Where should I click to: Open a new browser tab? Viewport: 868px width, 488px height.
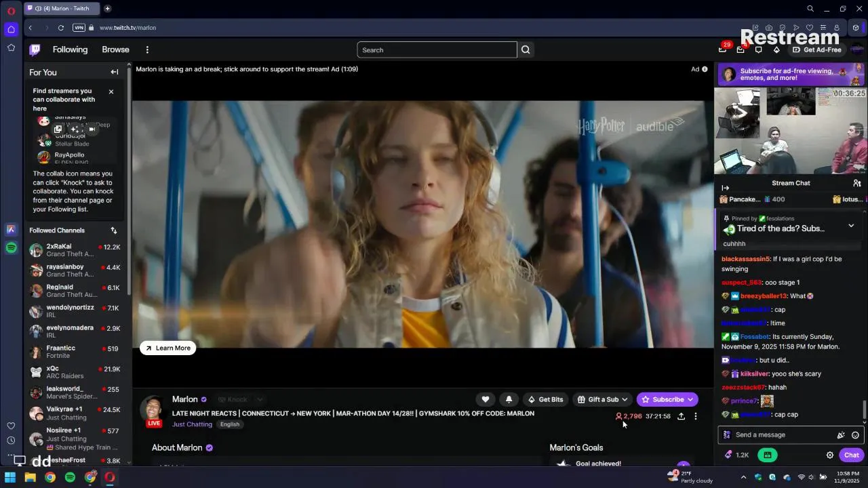(107, 9)
